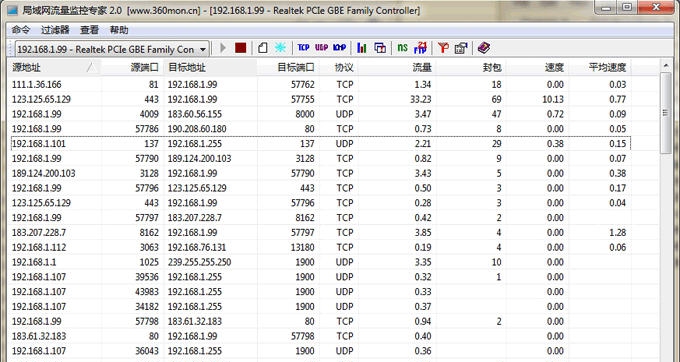
Task: Sort by the 封包 column header
Action: (471, 68)
